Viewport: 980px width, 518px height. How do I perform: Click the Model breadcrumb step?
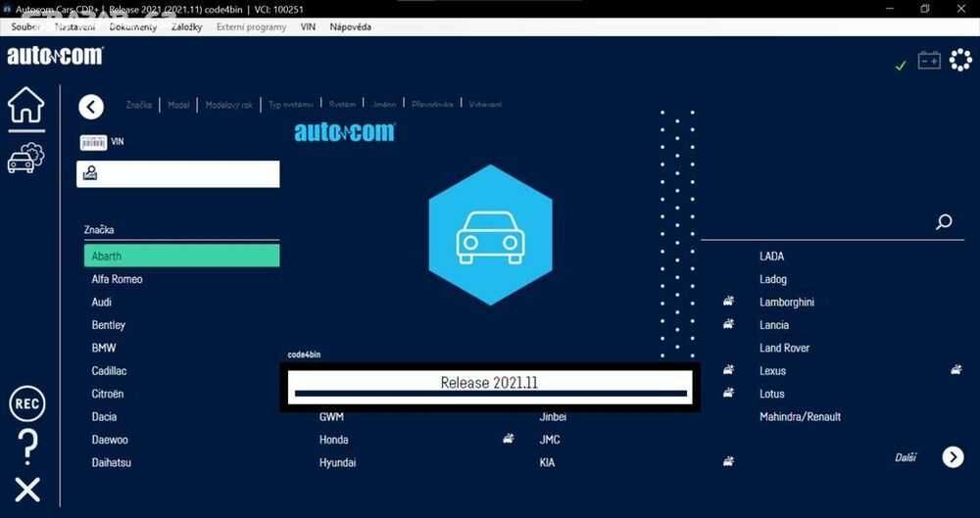click(178, 105)
